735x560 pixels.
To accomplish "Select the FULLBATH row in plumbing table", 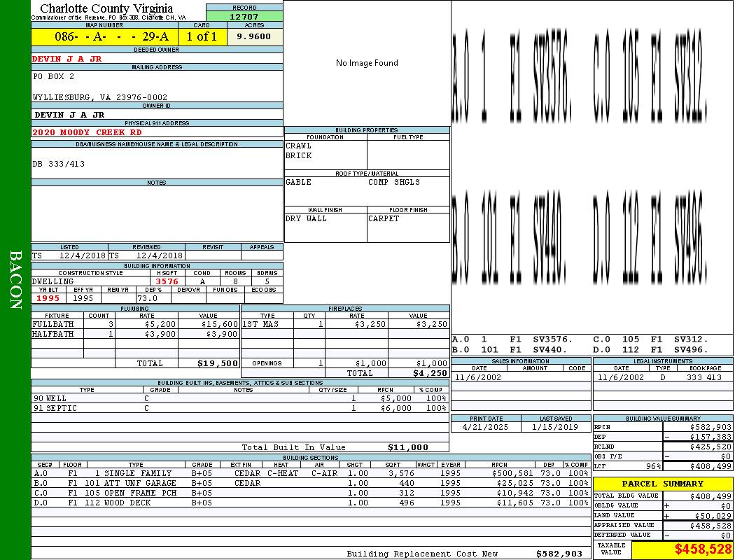I will (x=136, y=324).
